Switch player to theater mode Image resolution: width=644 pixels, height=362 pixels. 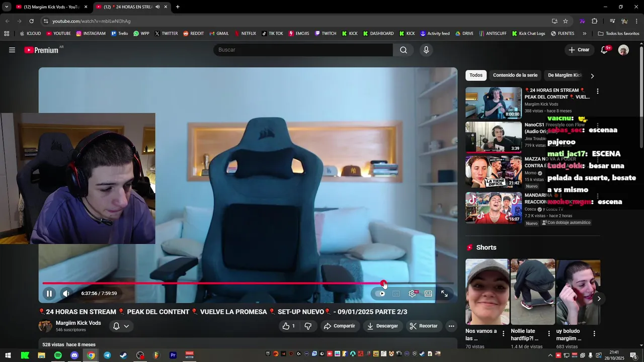(428, 294)
